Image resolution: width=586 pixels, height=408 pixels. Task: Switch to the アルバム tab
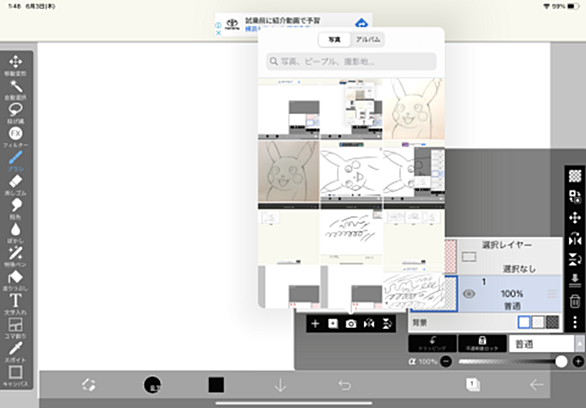tap(368, 40)
